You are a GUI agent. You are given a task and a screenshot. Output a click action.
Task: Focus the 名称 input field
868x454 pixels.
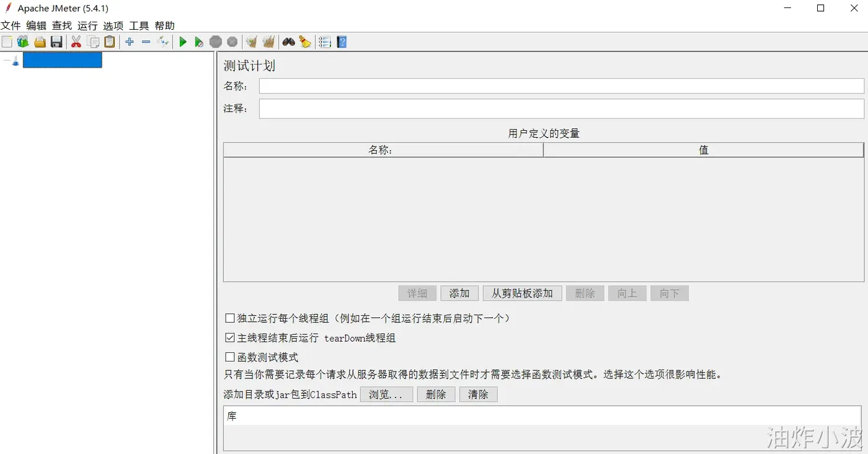(x=562, y=86)
